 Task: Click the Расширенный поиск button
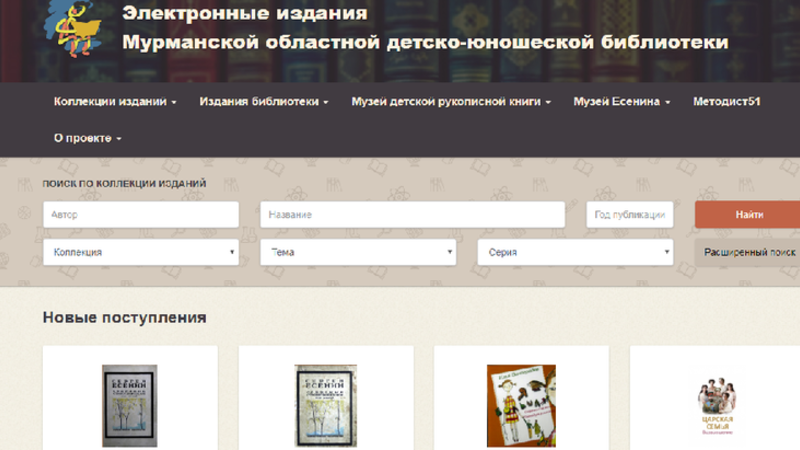point(749,253)
